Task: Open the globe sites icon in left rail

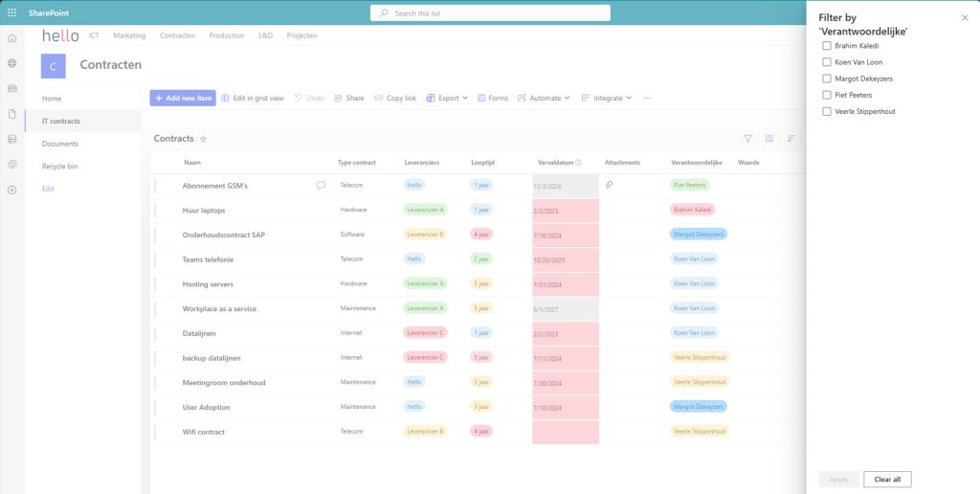Action: (x=11, y=63)
